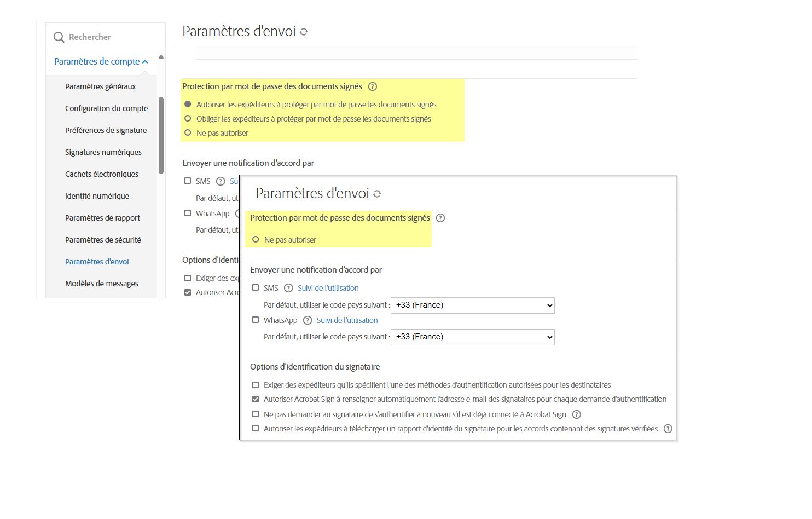Enable SMS checkbox in overlay panel
812x519 pixels.
(x=256, y=287)
